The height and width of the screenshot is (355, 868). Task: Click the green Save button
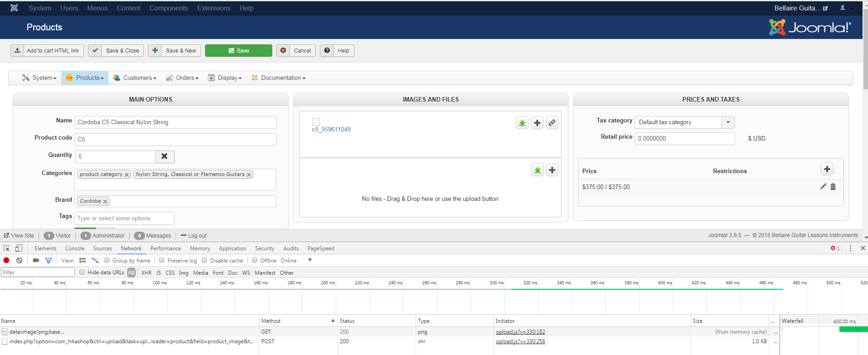click(239, 51)
